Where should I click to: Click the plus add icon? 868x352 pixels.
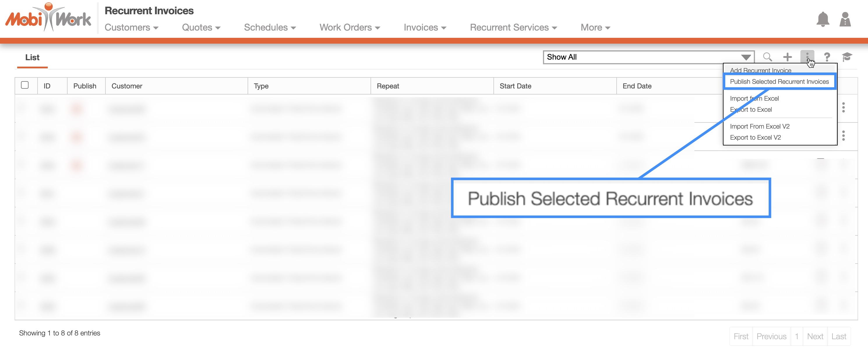(787, 57)
